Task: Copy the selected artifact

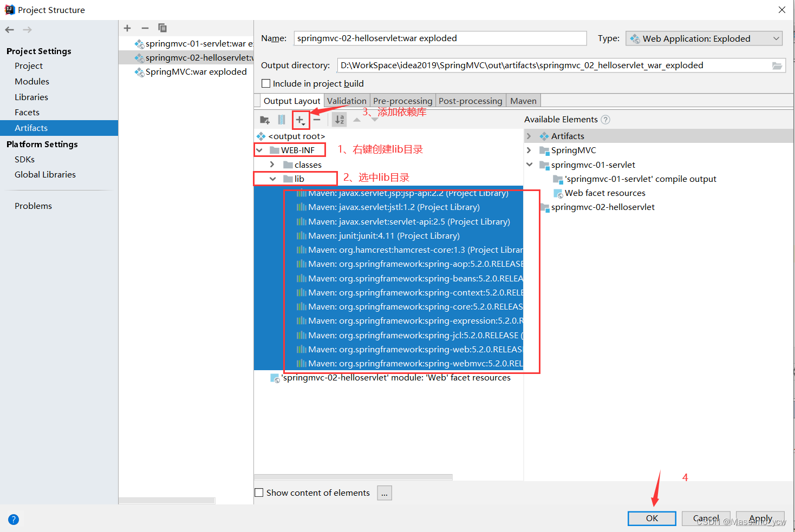Action: point(162,28)
